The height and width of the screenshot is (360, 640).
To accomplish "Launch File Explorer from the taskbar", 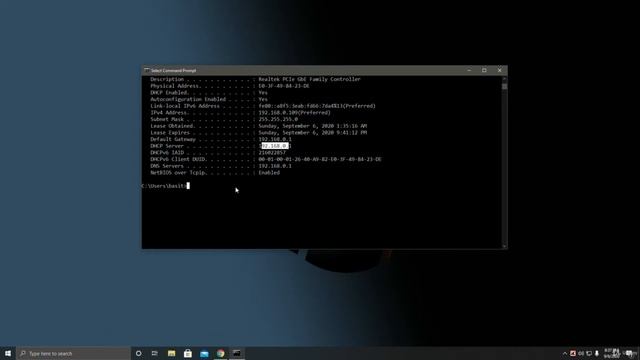I will tap(171, 353).
